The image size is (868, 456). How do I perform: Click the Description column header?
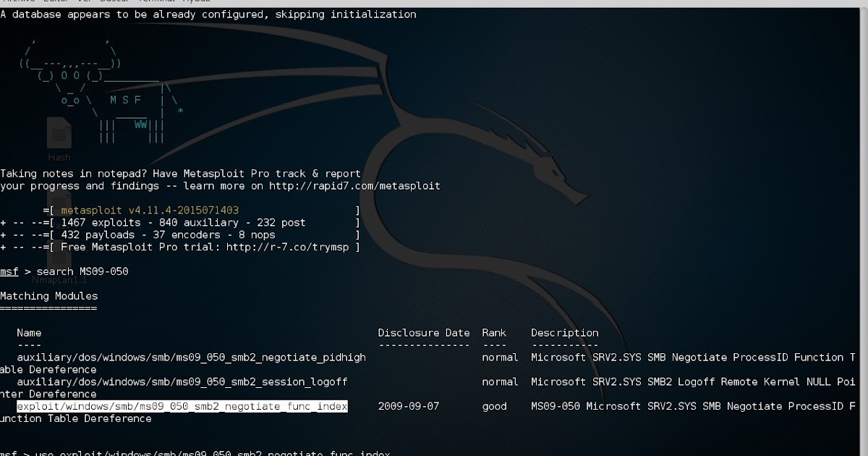[x=564, y=332]
